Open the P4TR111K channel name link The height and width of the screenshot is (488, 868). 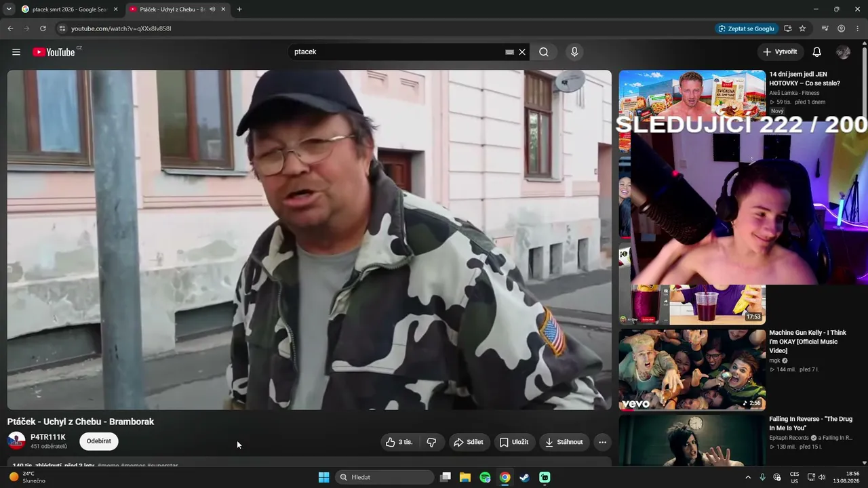(48, 437)
